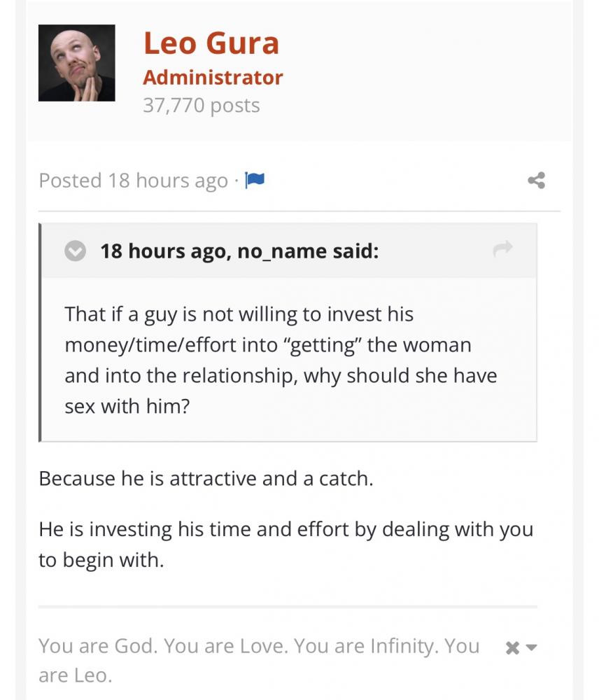This screenshot has height=700, width=599.
Task: Click the no_name username in quote header
Action: coord(282,251)
